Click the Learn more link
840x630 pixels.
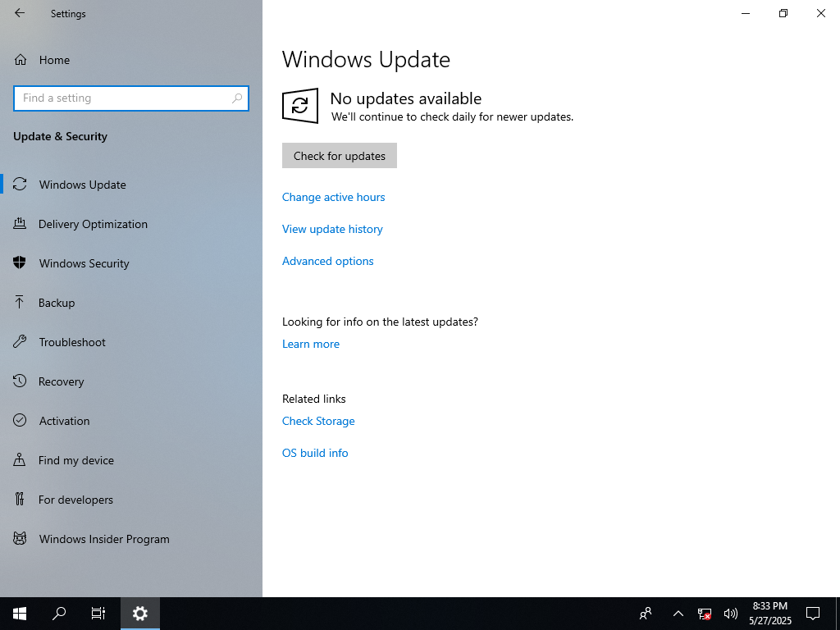(311, 344)
